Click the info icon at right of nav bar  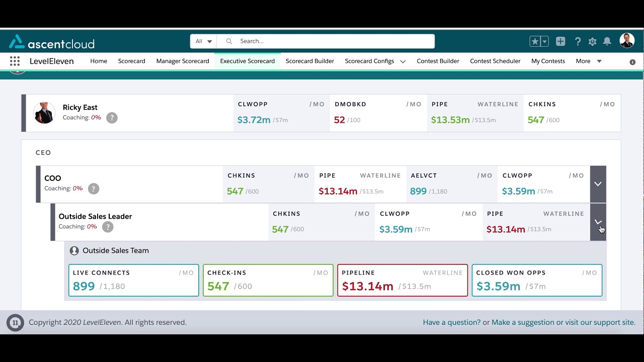[632, 62]
